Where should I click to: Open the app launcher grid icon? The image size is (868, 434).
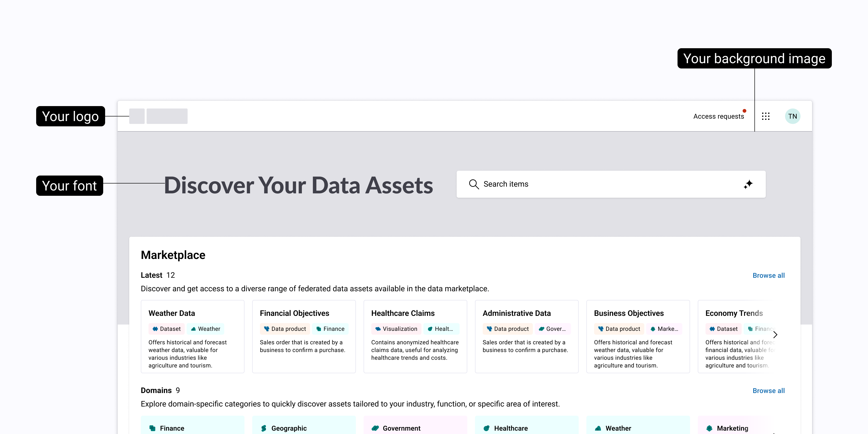point(766,116)
